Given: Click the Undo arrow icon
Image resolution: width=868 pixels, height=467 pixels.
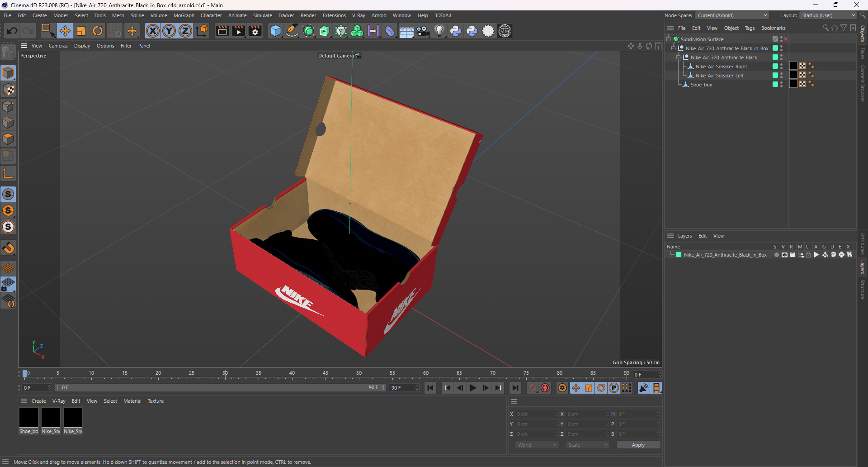Looking at the screenshot, I should click(12, 31).
